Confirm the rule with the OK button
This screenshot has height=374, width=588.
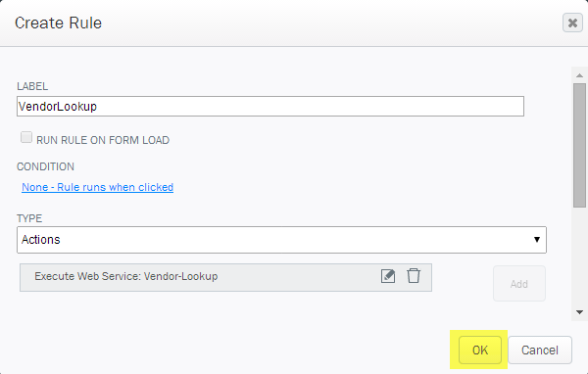coord(480,351)
